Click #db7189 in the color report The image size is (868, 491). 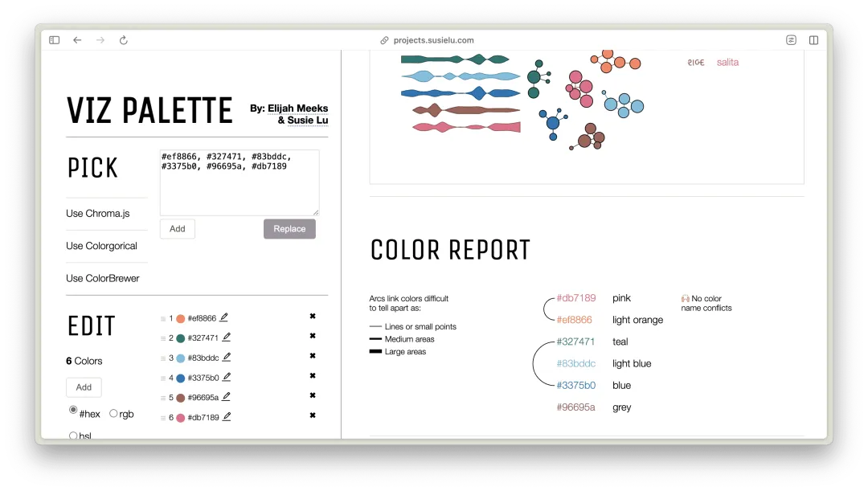click(575, 298)
